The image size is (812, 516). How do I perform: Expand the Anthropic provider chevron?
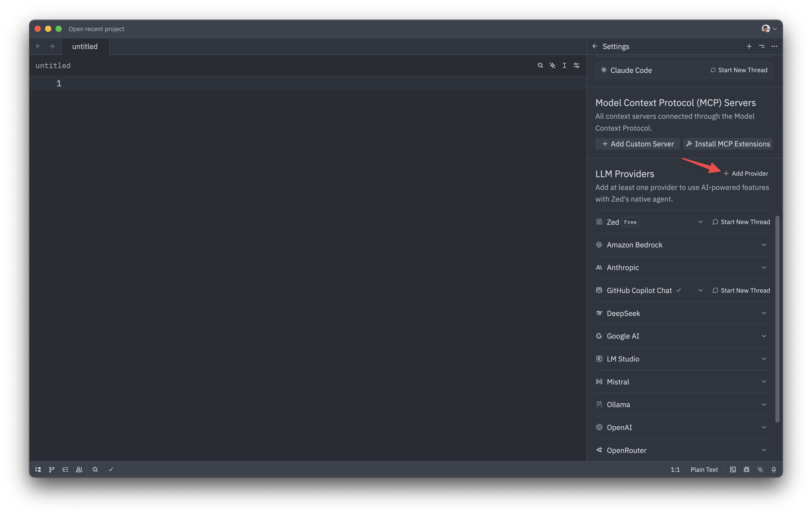(x=764, y=267)
